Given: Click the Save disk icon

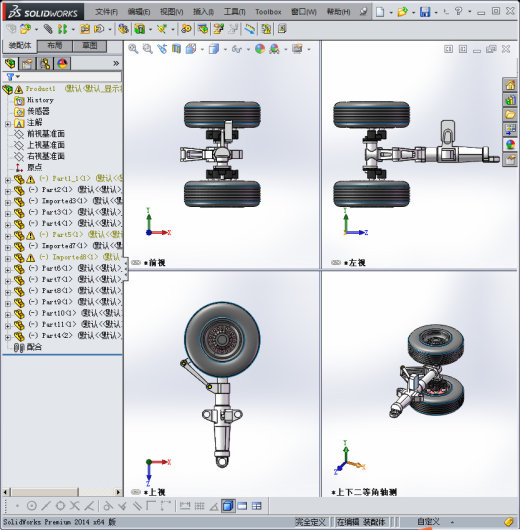Looking at the screenshot, I should [x=425, y=12].
